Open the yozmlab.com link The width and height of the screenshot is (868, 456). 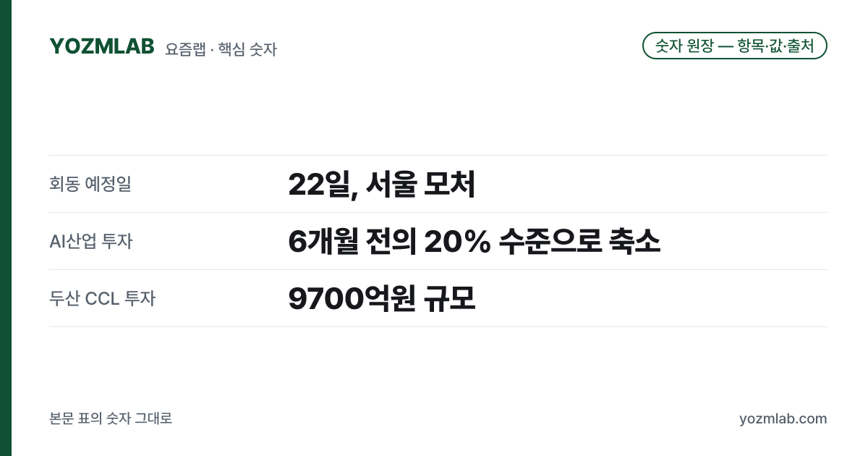click(783, 419)
